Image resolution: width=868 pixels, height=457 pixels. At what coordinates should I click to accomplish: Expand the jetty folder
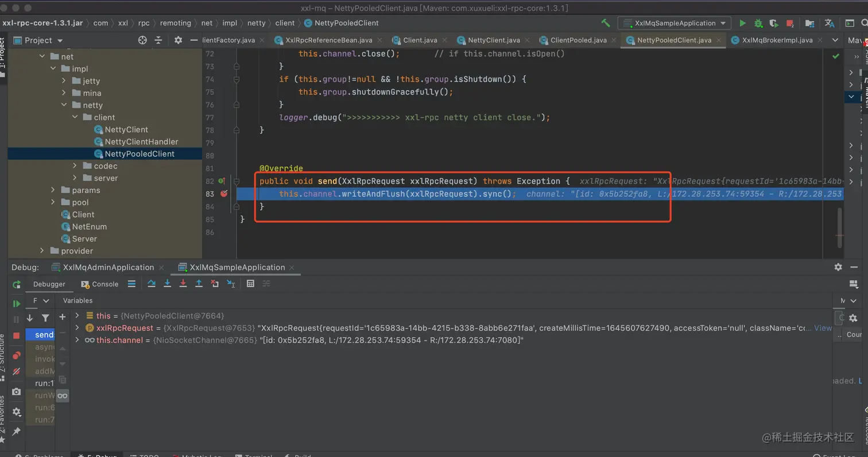point(64,81)
